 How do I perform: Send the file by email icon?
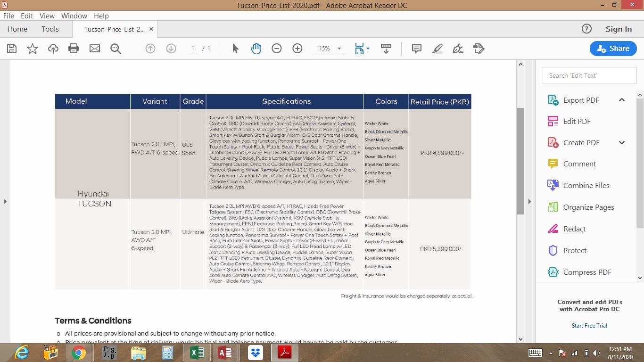coord(95,49)
